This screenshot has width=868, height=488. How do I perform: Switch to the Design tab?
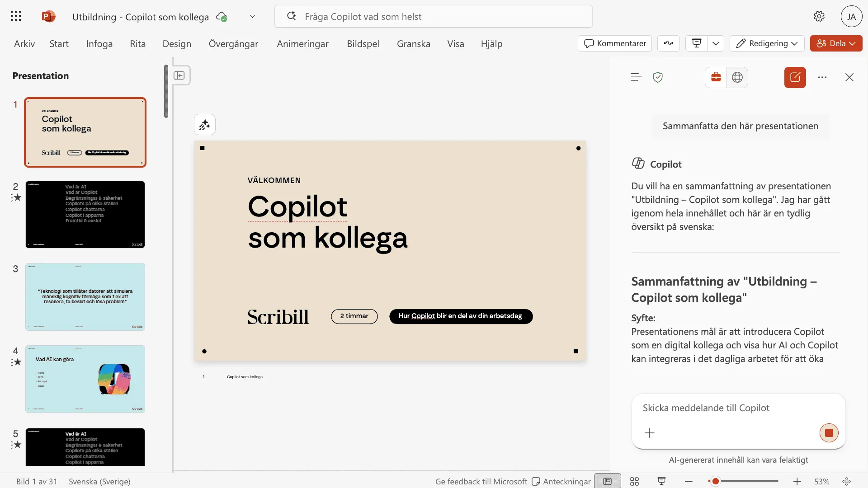tap(177, 44)
